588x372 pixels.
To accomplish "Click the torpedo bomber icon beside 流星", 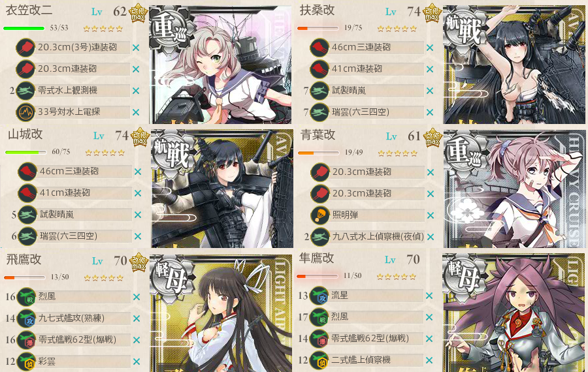I will [319, 295].
